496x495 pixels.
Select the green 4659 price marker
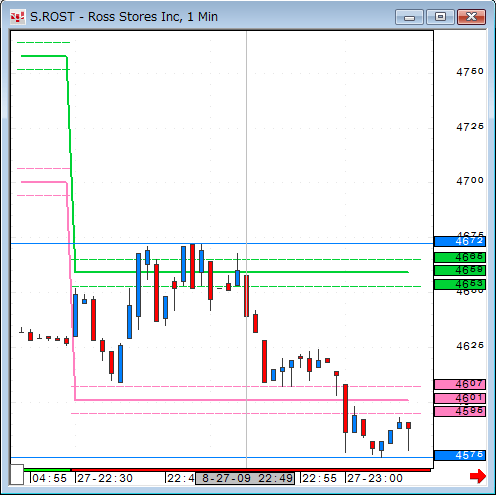(460, 270)
